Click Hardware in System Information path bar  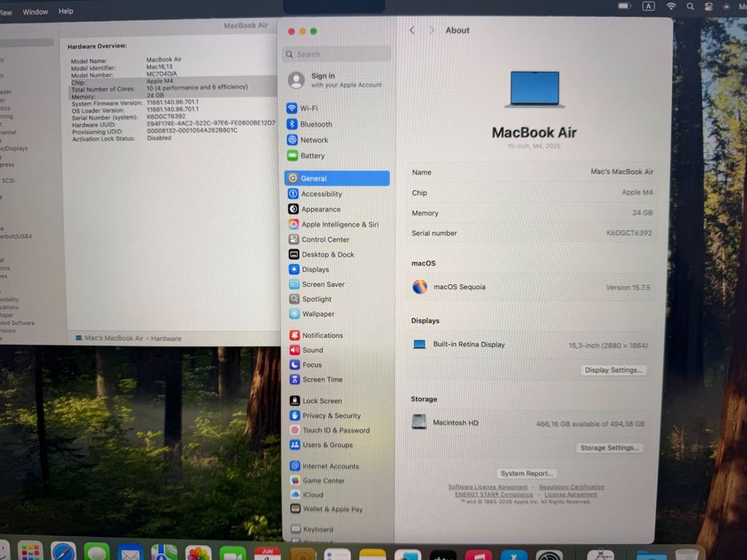click(x=166, y=338)
